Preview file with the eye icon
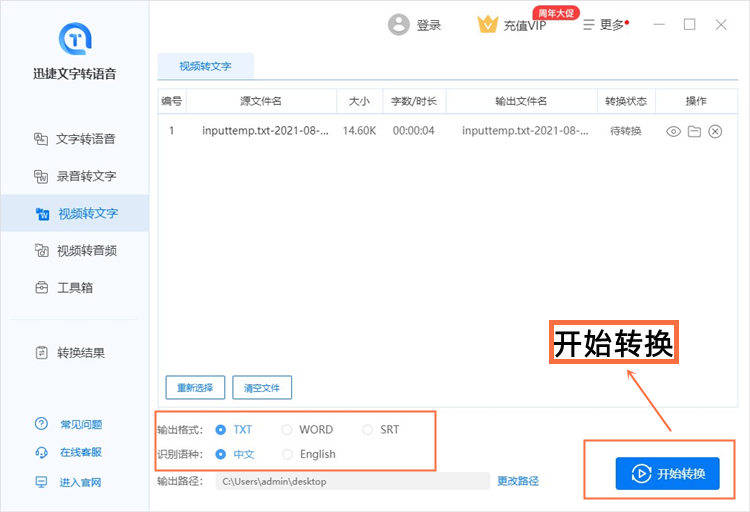Screen dimensions: 750x512 click(x=673, y=131)
